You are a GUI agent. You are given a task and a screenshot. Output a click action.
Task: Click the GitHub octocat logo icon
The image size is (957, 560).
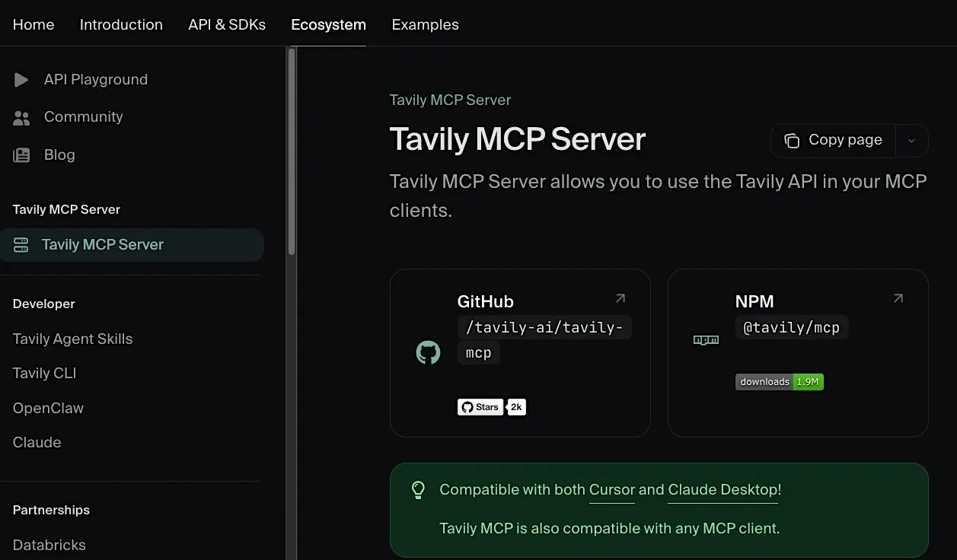(x=428, y=352)
